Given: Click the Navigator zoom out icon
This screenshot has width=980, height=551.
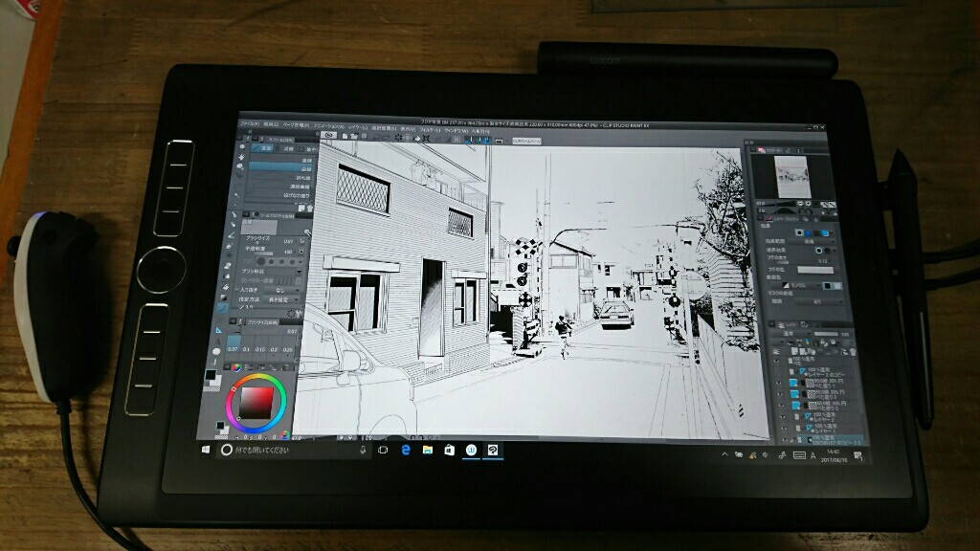Looking at the screenshot, I should [800, 204].
